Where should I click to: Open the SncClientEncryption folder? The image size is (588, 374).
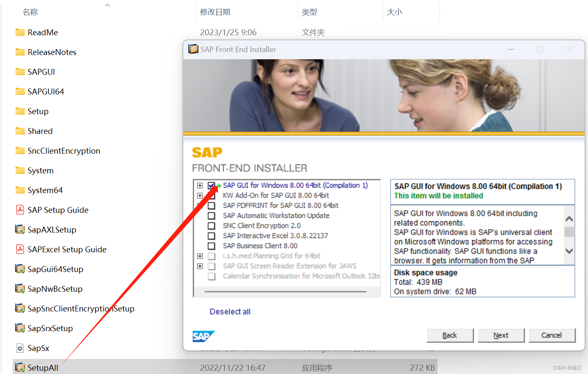(x=63, y=150)
